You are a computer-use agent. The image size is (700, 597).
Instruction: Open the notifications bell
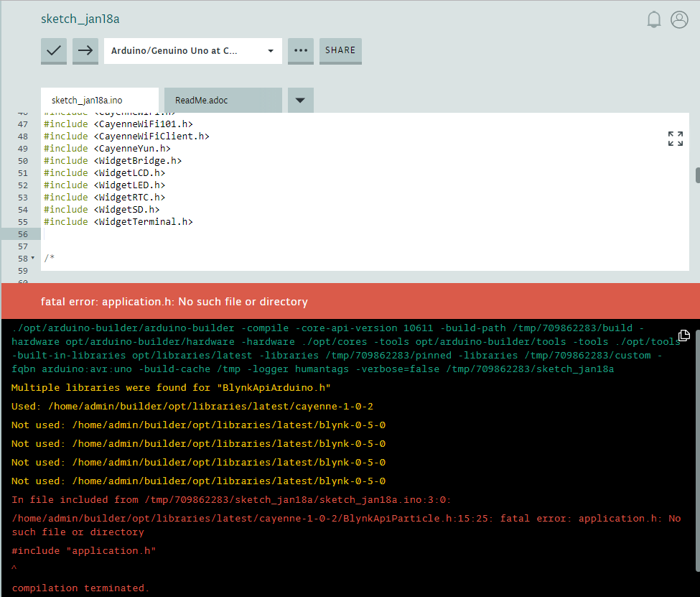tap(654, 19)
